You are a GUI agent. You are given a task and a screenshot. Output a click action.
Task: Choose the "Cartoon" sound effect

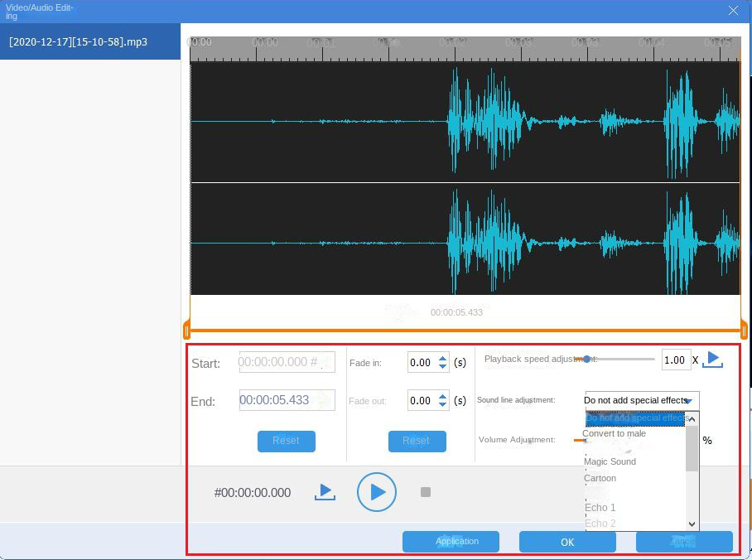[x=599, y=478]
